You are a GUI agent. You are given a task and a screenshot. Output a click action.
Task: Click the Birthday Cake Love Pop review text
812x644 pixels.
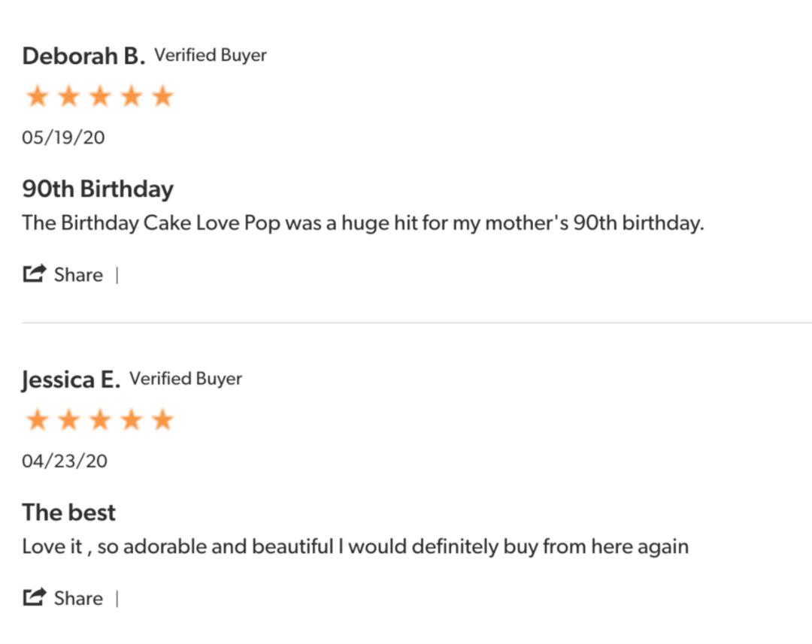(x=362, y=223)
